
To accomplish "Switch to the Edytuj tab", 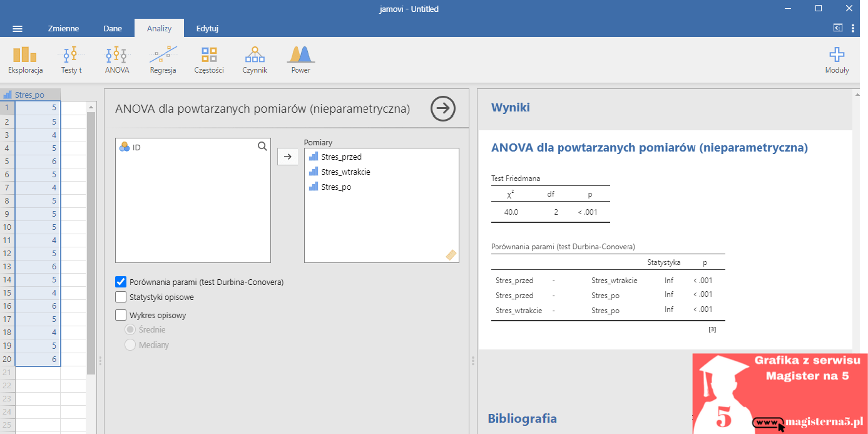I will (207, 29).
